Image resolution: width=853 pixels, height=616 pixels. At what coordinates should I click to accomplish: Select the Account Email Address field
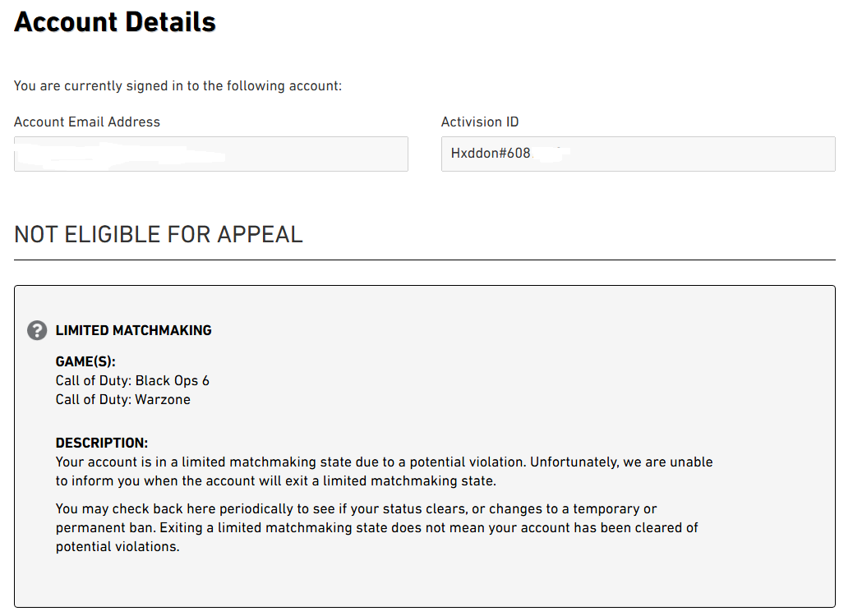[211, 154]
